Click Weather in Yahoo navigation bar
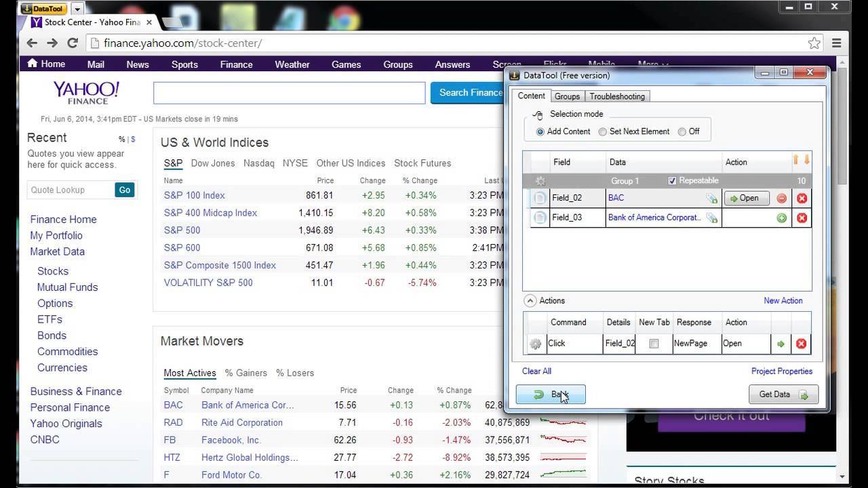 point(292,64)
